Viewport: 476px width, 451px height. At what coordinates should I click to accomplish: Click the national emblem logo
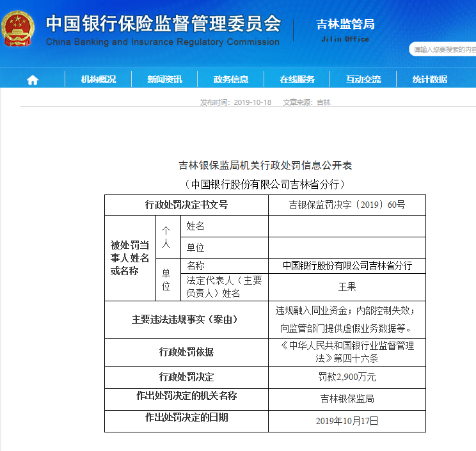[x=18, y=29]
